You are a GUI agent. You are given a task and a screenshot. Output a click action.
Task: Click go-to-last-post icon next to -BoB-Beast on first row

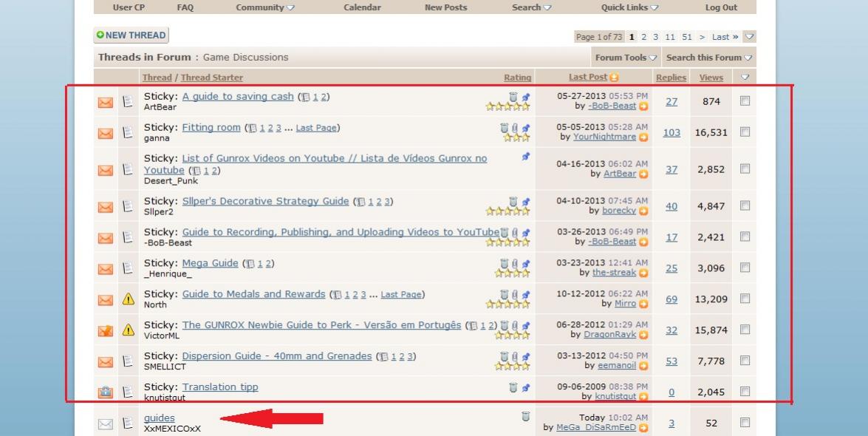643,106
